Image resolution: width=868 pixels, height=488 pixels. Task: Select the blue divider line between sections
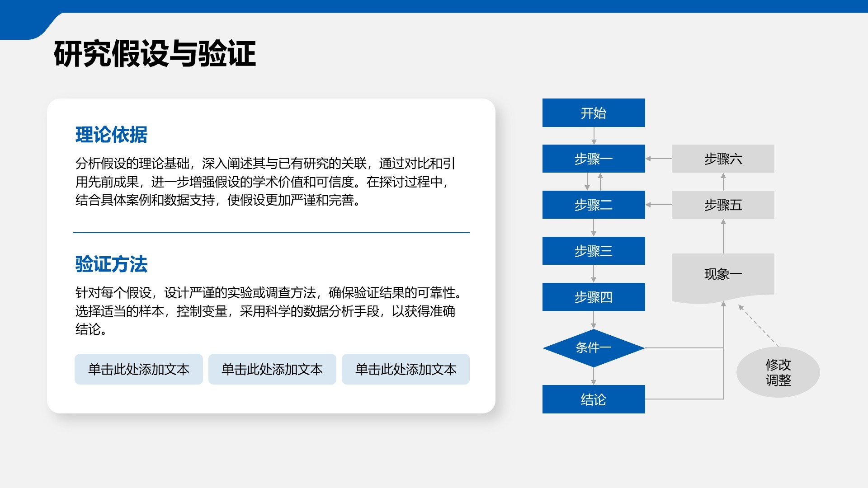point(271,233)
